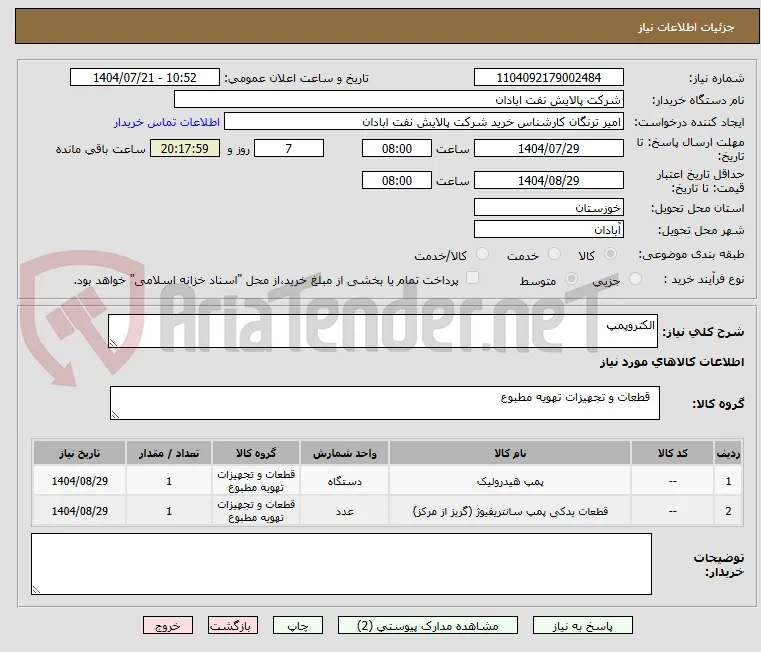Click the شرح کلی نیاز text area الکتروپمپ

382,331
